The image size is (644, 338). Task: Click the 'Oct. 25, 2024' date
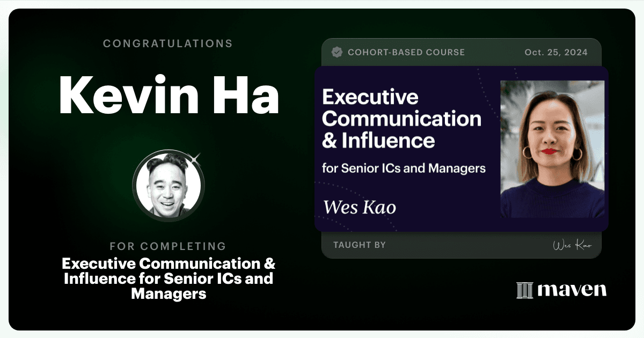click(556, 53)
